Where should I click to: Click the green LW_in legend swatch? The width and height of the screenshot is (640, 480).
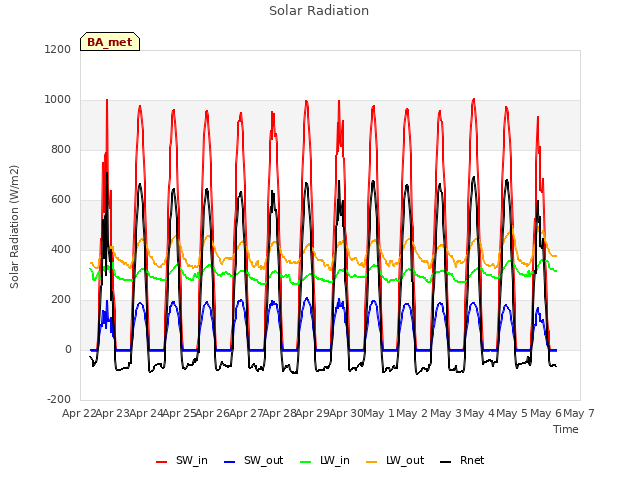tap(306, 462)
